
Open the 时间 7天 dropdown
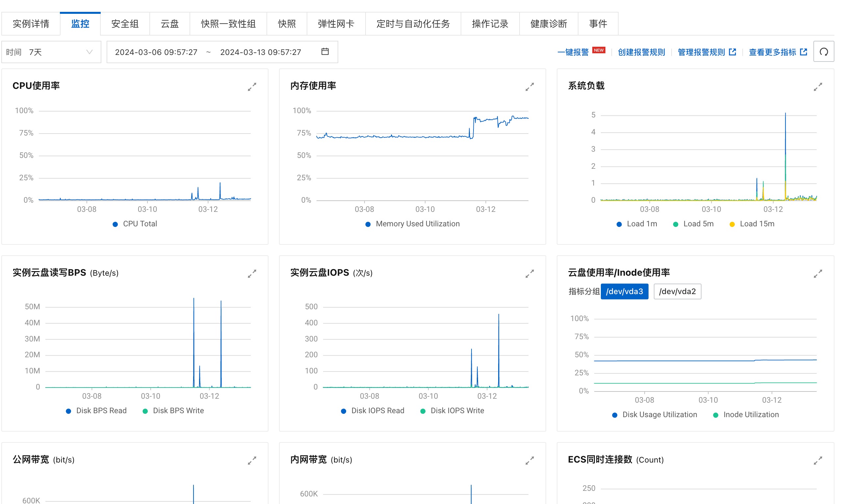[x=51, y=52]
